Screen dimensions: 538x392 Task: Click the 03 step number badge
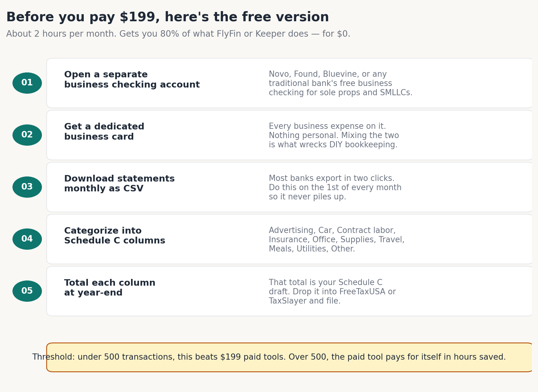pyautogui.click(x=27, y=187)
